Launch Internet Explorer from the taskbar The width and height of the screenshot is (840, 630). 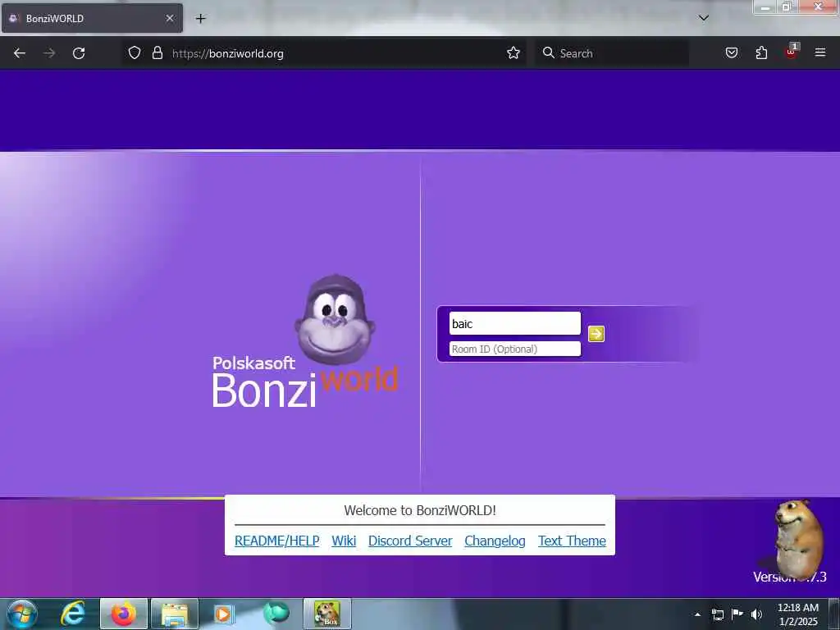pos(73,614)
